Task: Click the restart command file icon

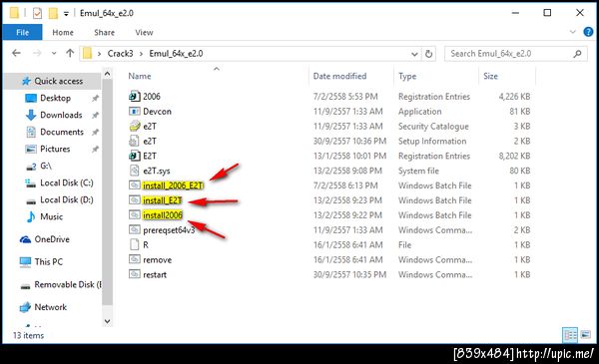Action: click(134, 274)
